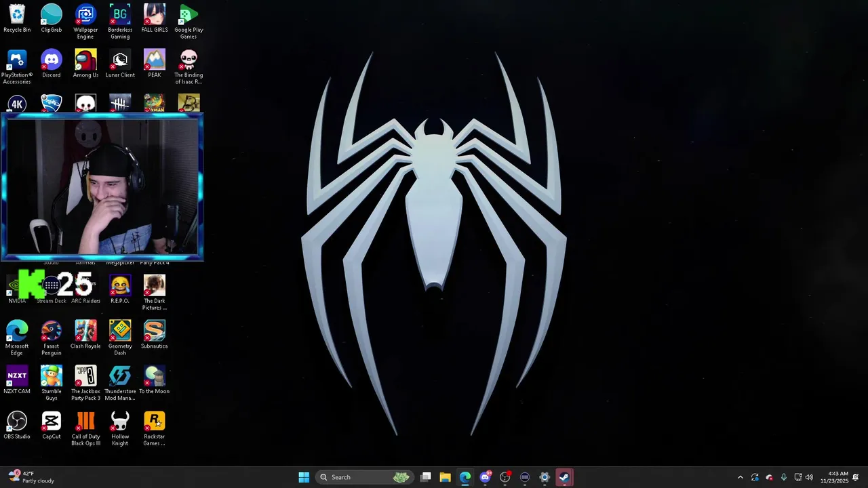The height and width of the screenshot is (488, 868).
Task: Open Thunderstore Mod Manager shortcut
Action: pyautogui.click(x=120, y=383)
